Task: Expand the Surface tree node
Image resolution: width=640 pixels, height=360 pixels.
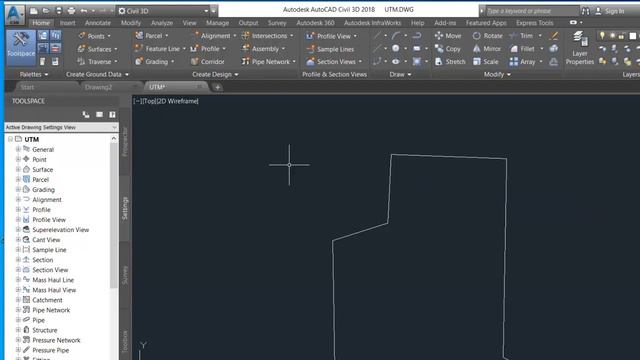Action: tap(18, 169)
